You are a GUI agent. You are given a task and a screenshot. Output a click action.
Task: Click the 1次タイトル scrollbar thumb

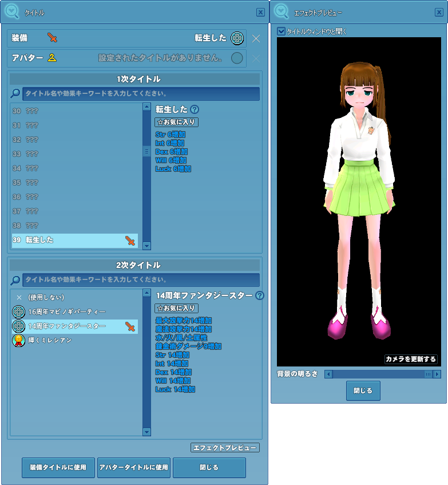(146, 151)
